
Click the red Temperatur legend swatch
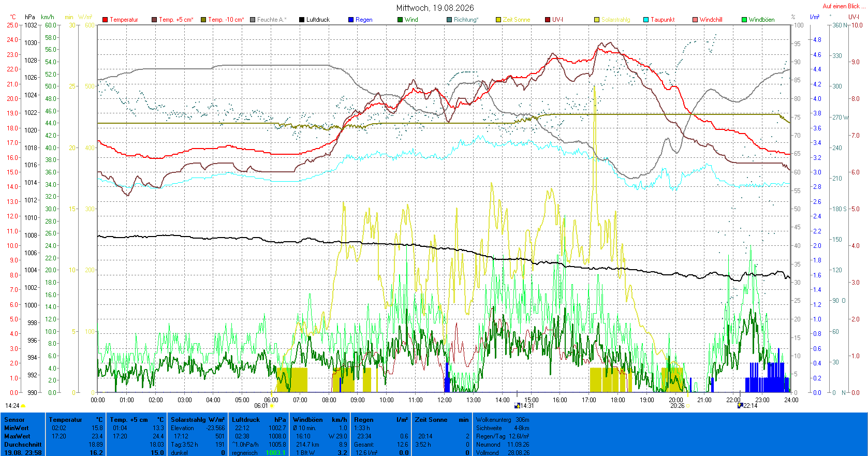click(x=105, y=20)
